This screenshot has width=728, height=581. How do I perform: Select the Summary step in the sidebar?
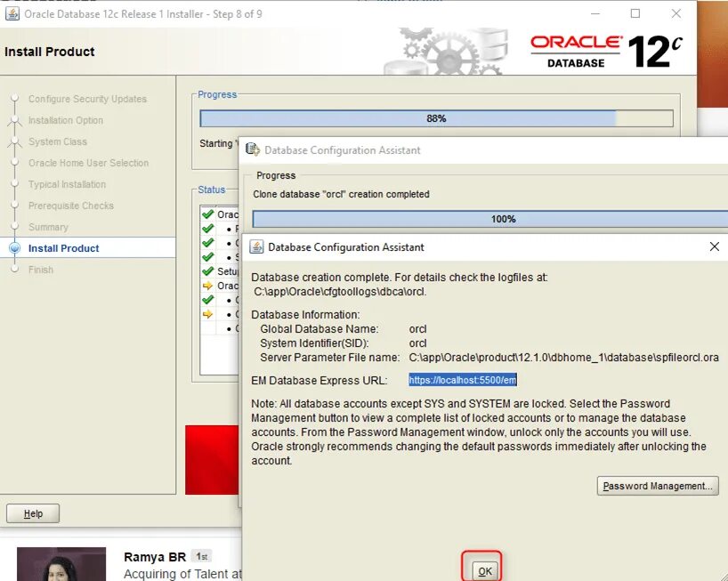point(48,227)
